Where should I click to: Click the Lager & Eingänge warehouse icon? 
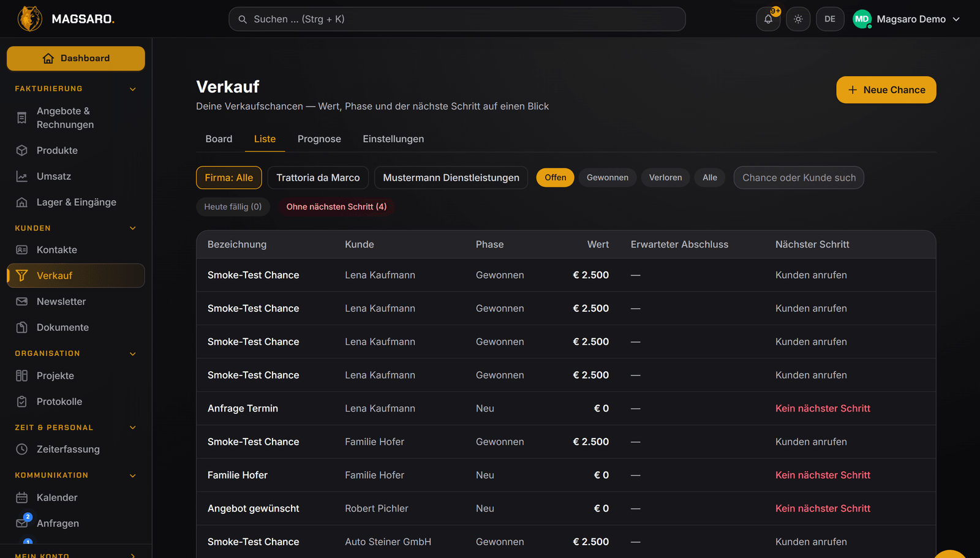click(22, 202)
